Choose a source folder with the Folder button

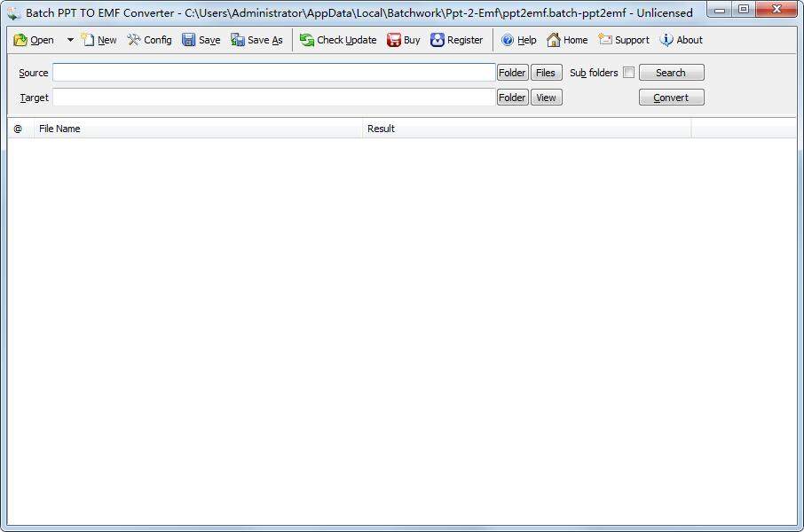512,73
